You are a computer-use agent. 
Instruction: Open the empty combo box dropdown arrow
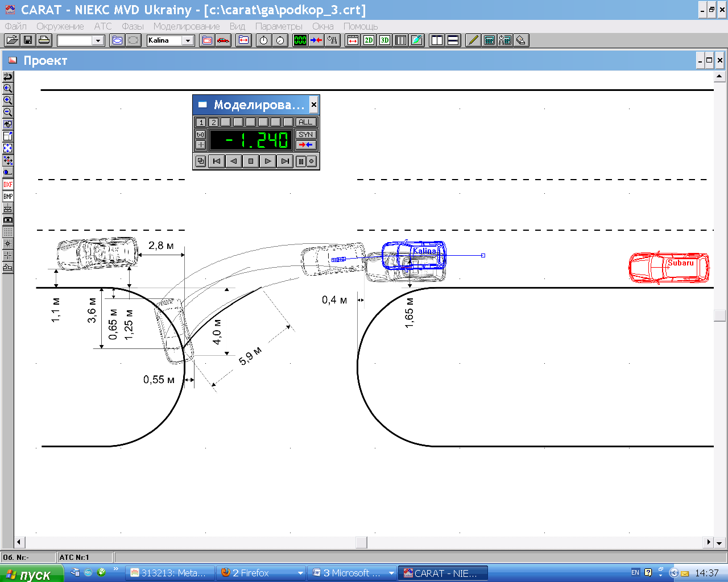tap(98, 40)
